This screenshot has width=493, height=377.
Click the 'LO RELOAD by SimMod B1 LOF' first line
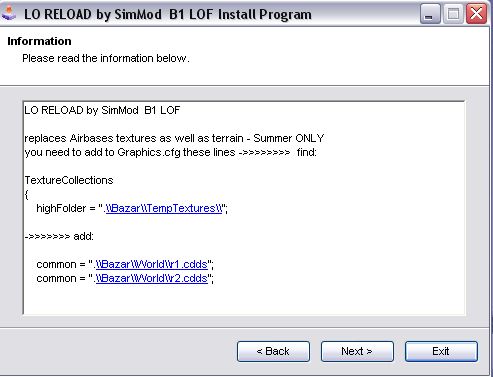point(102,110)
